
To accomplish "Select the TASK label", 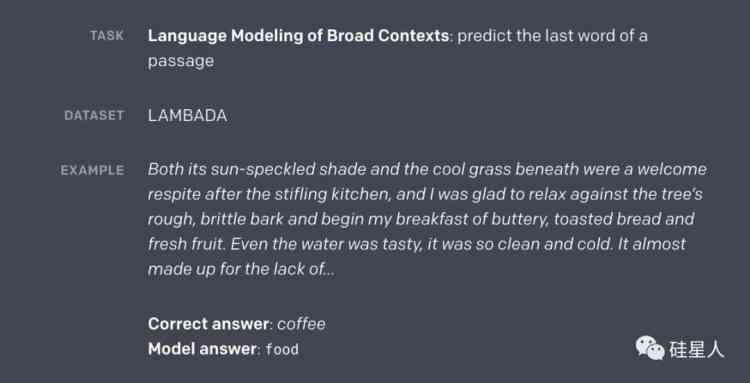I will tap(107, 35).
